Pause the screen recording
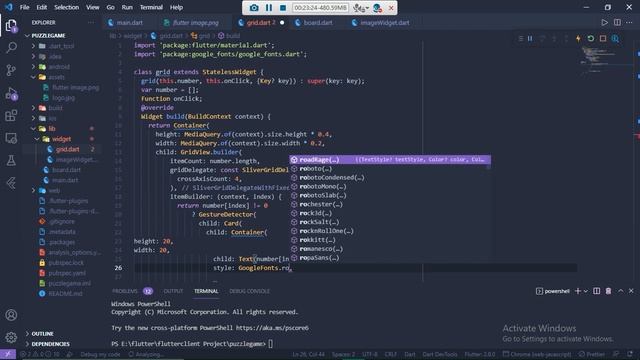This screenshot has width=640, height=360. [269, 8]
